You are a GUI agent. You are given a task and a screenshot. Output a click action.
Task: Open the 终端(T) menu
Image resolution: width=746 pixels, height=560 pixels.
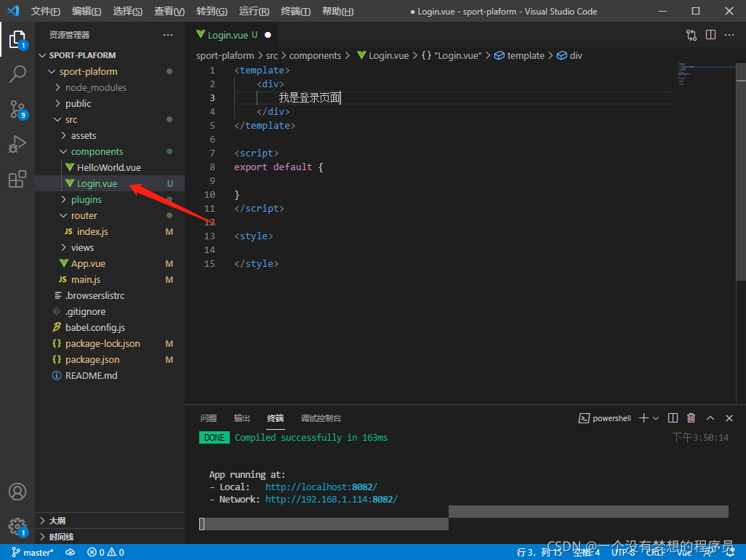(x=295, y=11)
